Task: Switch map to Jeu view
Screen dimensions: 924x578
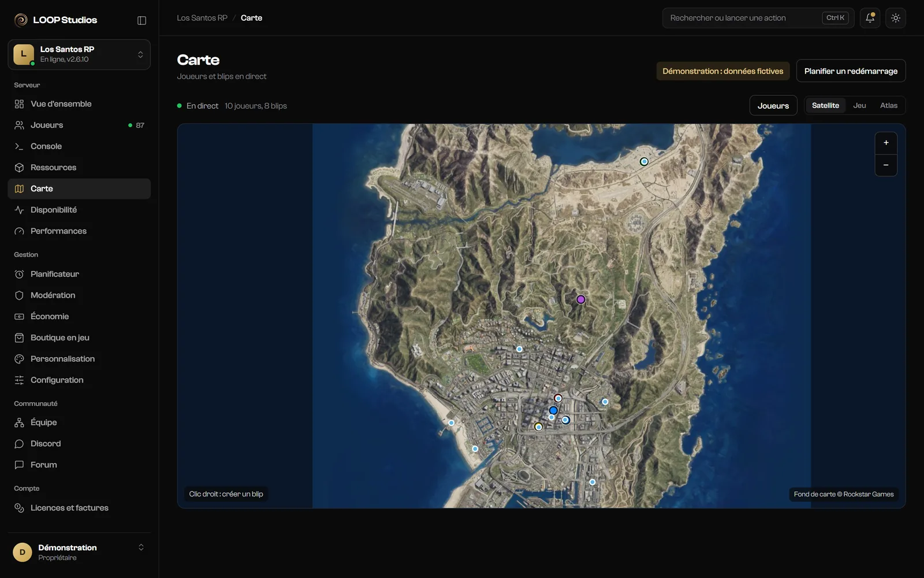Action: click(859, 105)
